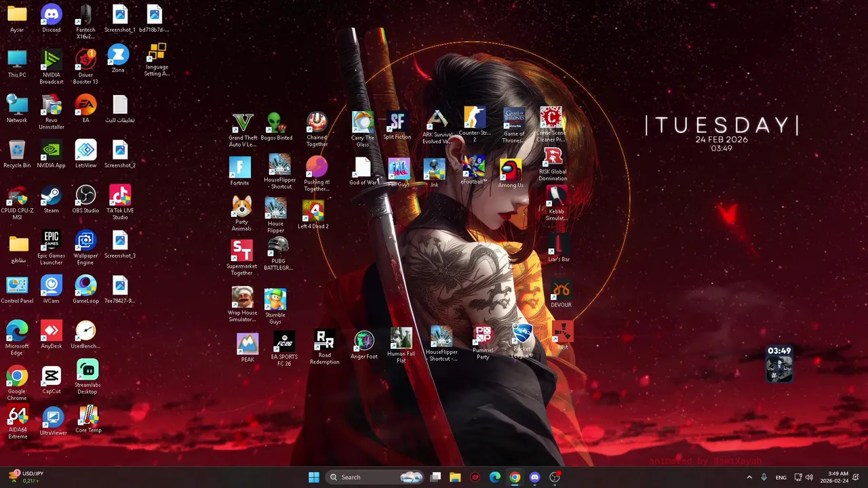
Task: Launch UltraViewer from desktop
Action: [53, 422]
